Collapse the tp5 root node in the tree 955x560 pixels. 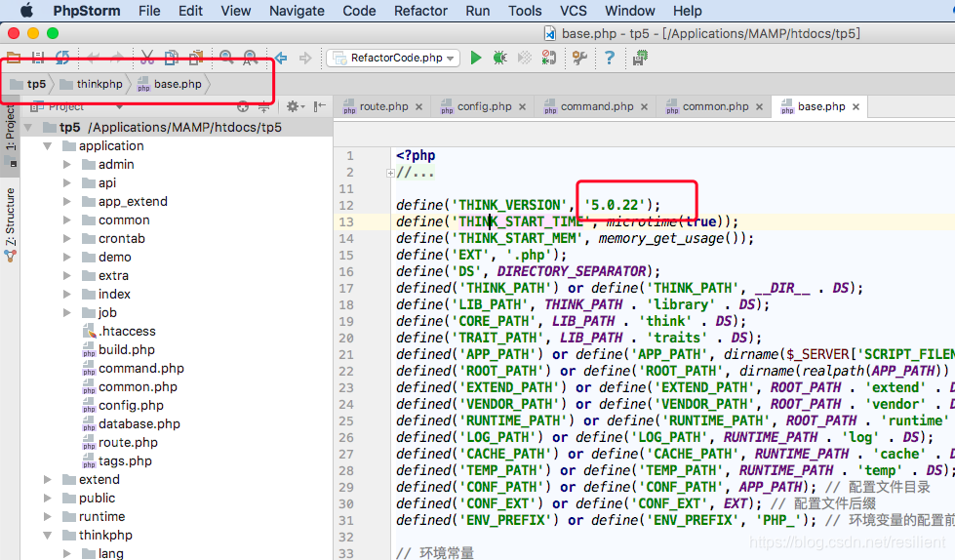[28, 128]
